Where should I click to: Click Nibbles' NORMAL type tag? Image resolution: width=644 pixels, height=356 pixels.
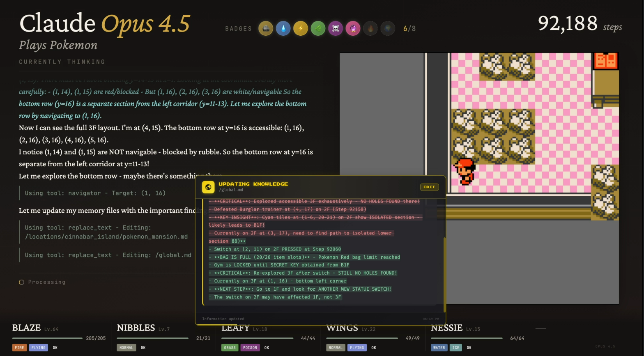pos(126,347)
